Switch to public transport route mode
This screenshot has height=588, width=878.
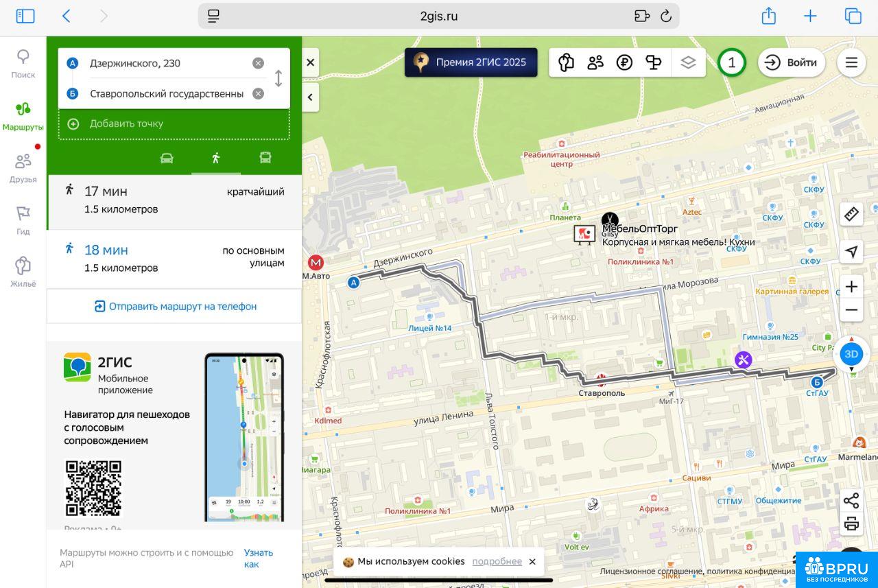(265, 158)
